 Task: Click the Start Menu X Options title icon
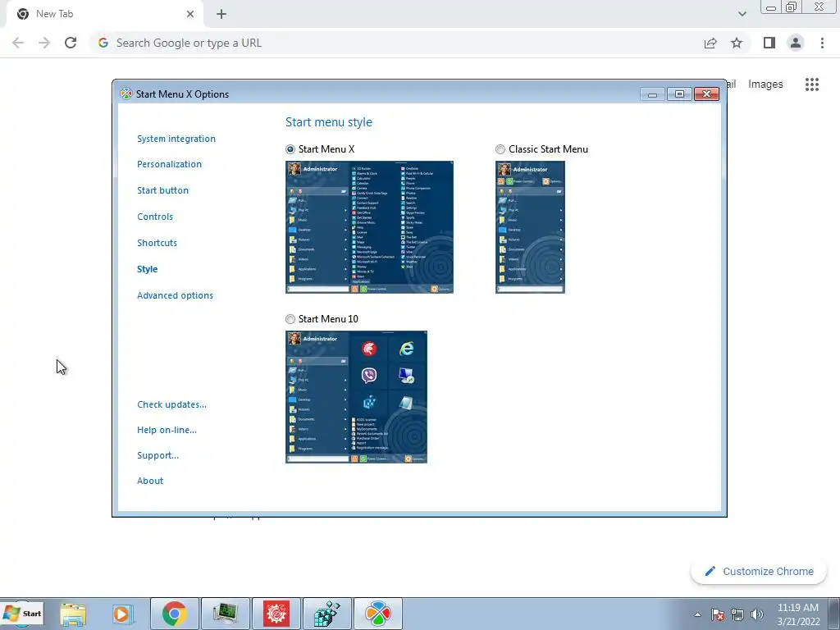(x=126, y=94)
